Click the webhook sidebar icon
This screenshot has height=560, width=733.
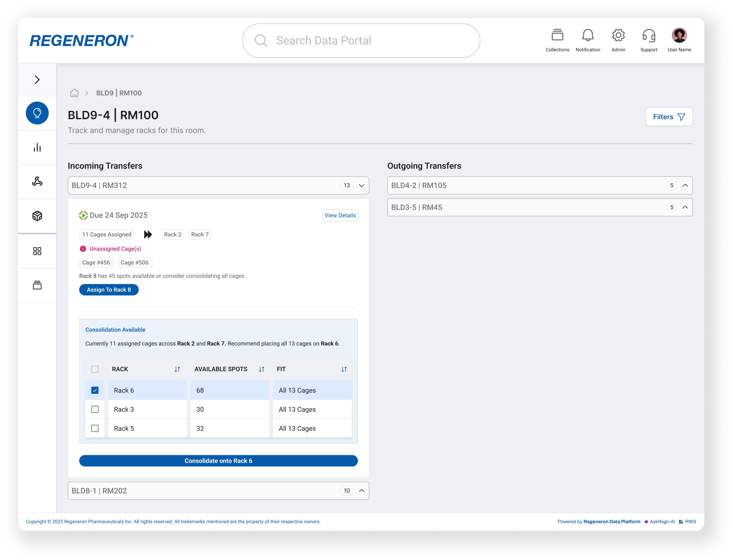(x=37, y=181)
